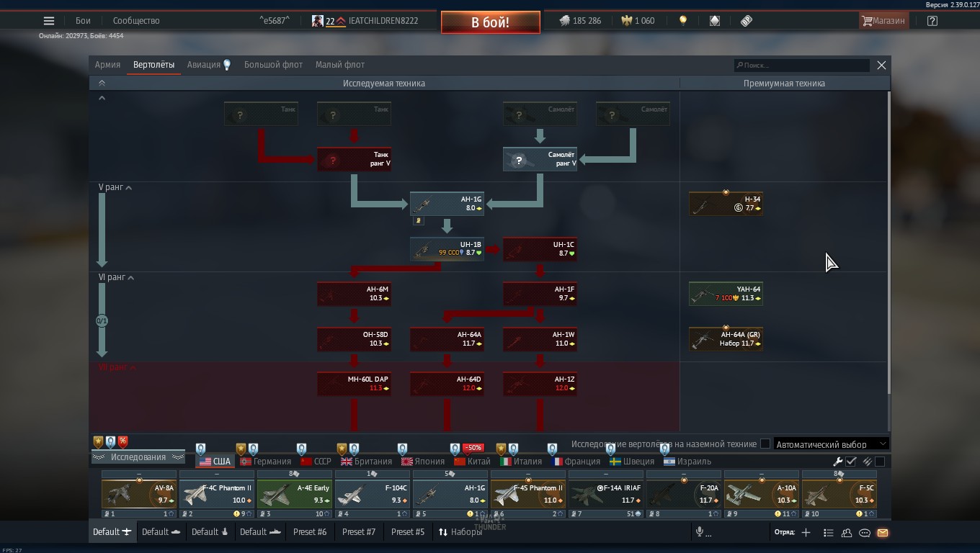Open the Бои menu
This screenshot has width=980, height=553.
pyautogui.click(x=84, y=21)
